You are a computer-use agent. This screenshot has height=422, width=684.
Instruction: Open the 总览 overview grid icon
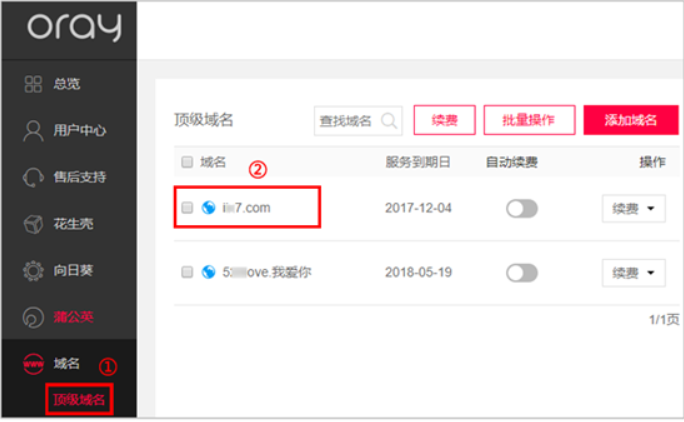click(x=33, y=84)
